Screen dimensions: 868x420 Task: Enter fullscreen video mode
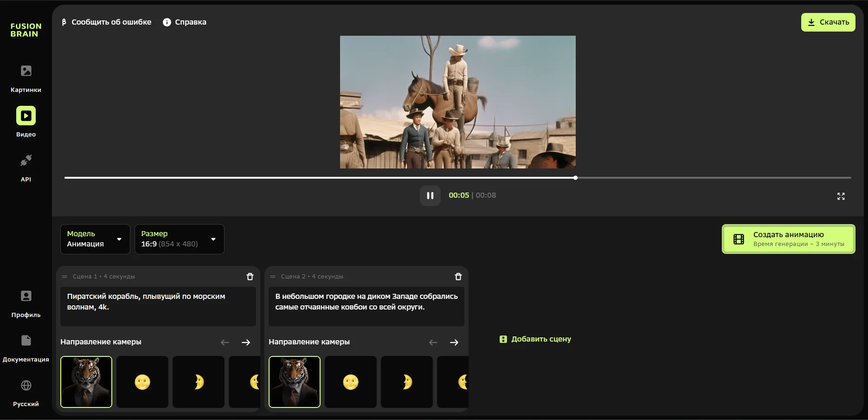pyautogui.click(x=841, y=196)
